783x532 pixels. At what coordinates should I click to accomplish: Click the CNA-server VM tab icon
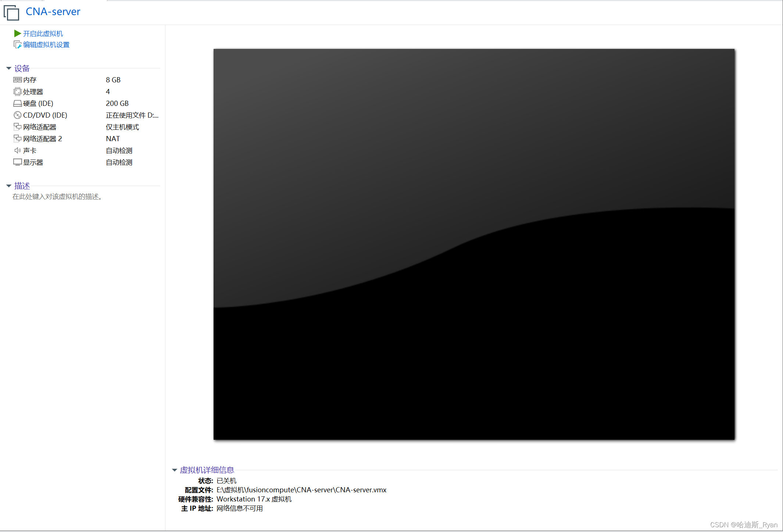tap(11, 13)
